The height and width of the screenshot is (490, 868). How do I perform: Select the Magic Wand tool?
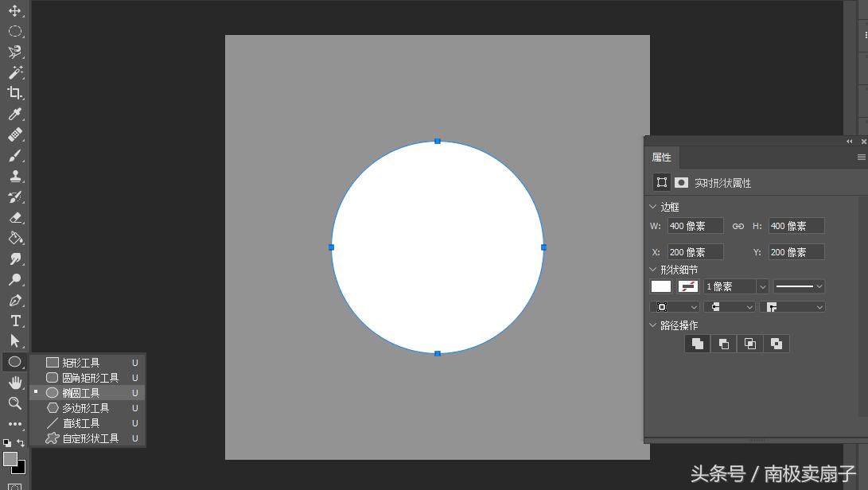(15, 72)
